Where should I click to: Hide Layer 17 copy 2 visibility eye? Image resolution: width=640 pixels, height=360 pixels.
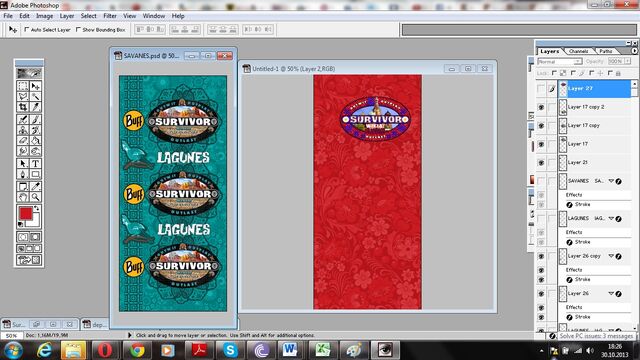click(541, 107)
